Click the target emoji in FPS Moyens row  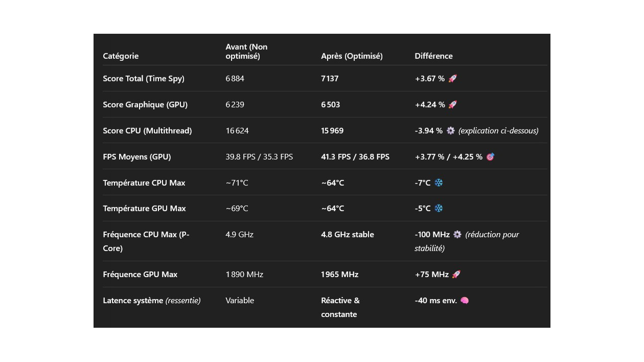point(490,157)
